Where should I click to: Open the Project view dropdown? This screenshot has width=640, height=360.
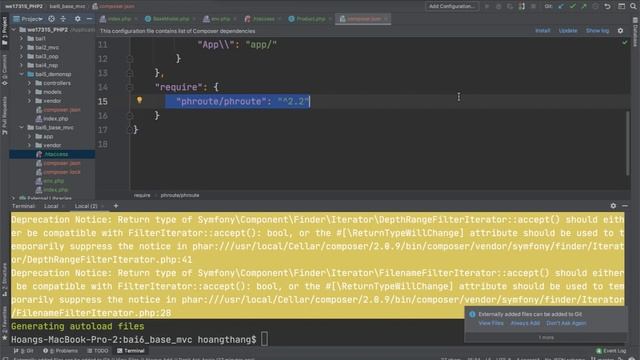(x=28, y=19)
